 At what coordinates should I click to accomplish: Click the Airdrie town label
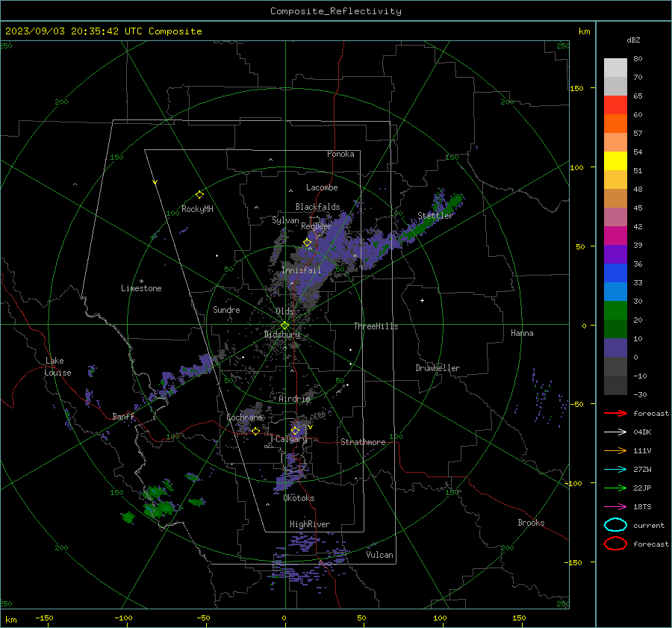click(294, 399)
